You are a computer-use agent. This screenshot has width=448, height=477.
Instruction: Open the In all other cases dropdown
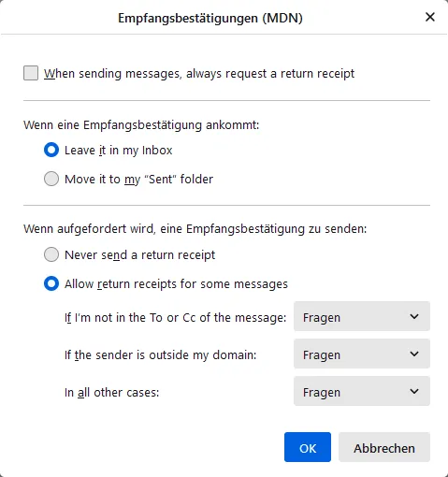pyautogui.click(x=362, y=391)
